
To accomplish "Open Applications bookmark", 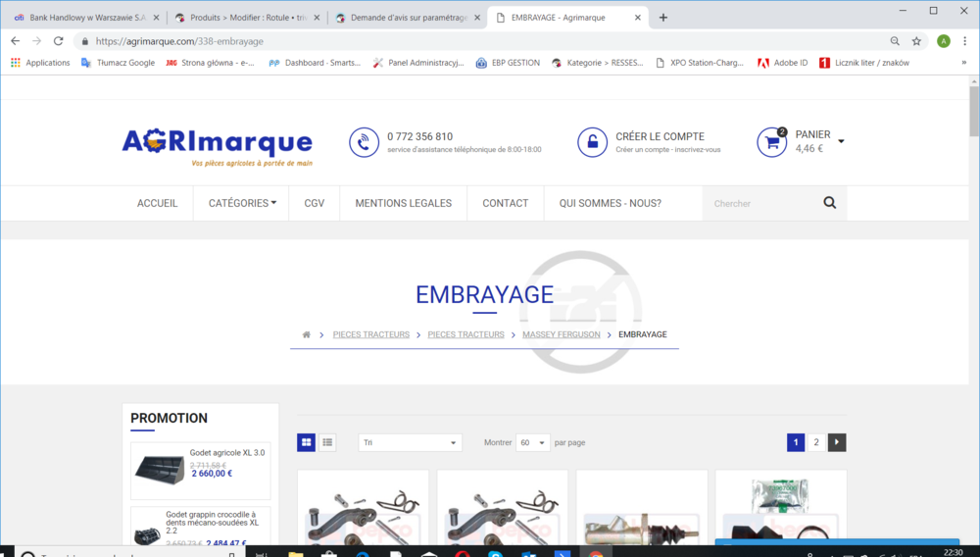I will pyautogui.click(x=40, y=63).
